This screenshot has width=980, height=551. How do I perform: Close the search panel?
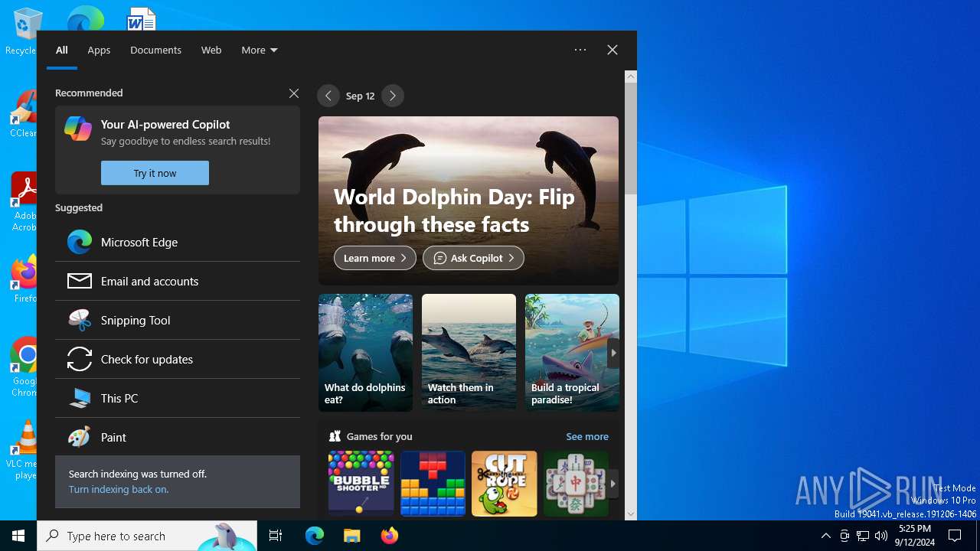point(612,50)
